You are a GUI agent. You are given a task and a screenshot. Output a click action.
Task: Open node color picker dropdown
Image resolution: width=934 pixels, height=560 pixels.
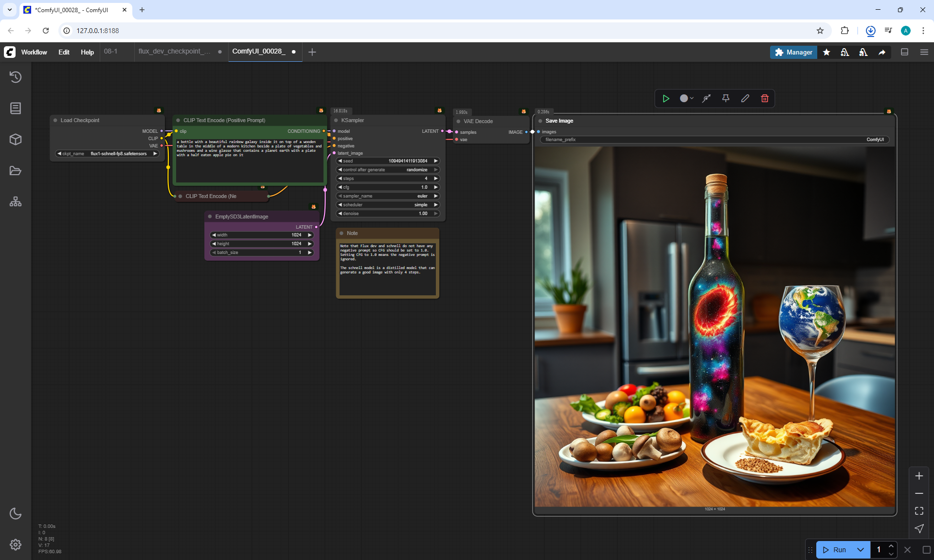(x=686, y=98)
